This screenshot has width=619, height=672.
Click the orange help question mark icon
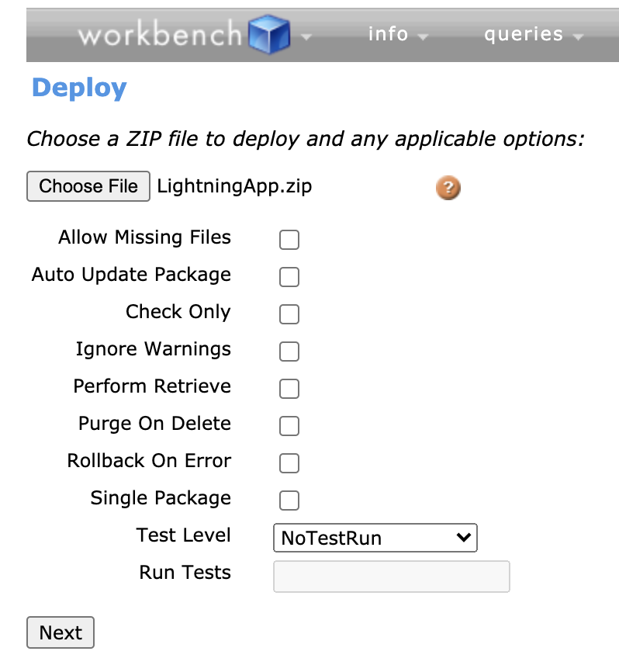click(x=448, y=188)
